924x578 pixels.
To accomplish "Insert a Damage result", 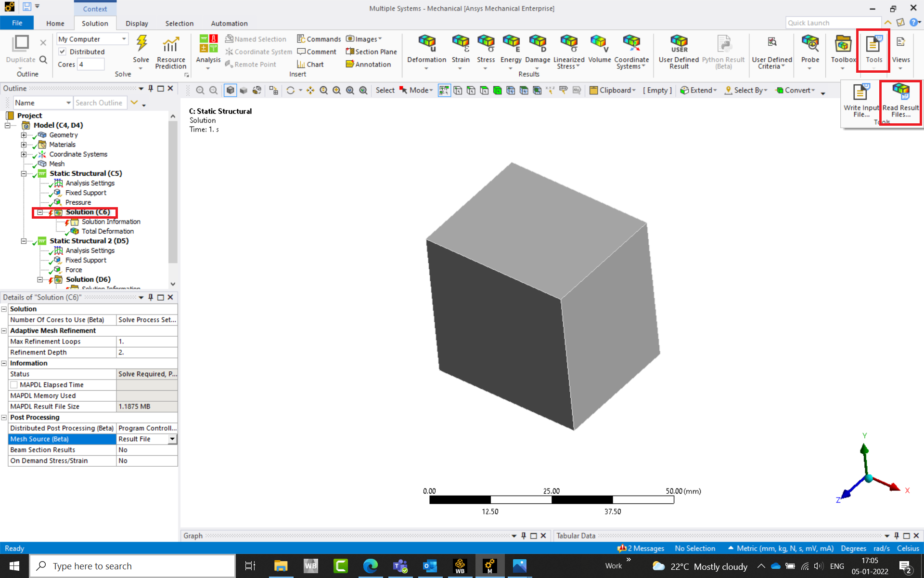I will pos(538,52).
